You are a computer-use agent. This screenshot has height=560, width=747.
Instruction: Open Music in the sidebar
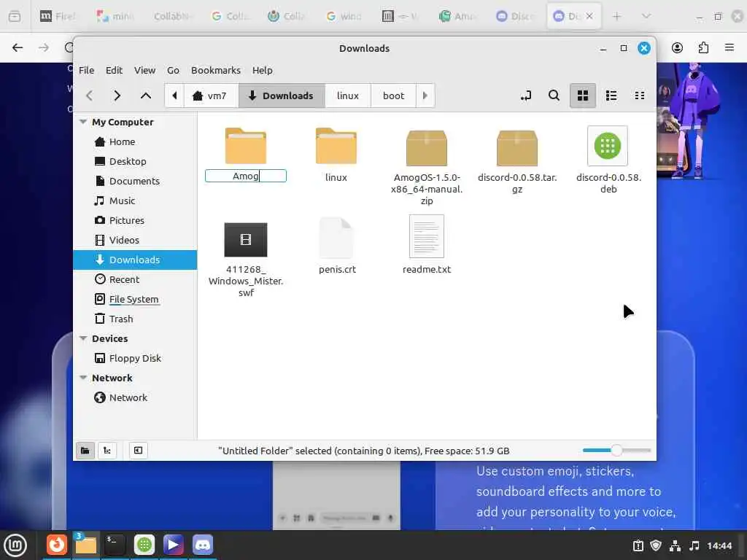point(135,201)
